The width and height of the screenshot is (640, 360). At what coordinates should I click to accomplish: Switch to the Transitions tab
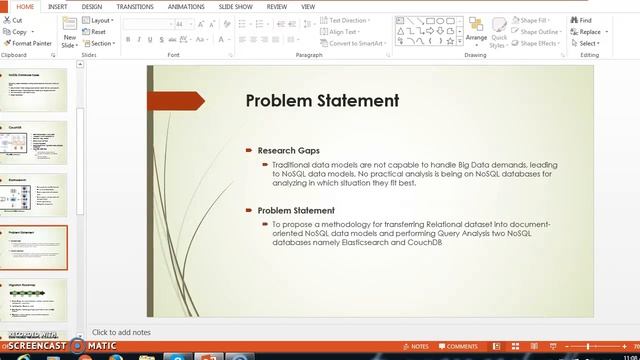tap(135, 7)
